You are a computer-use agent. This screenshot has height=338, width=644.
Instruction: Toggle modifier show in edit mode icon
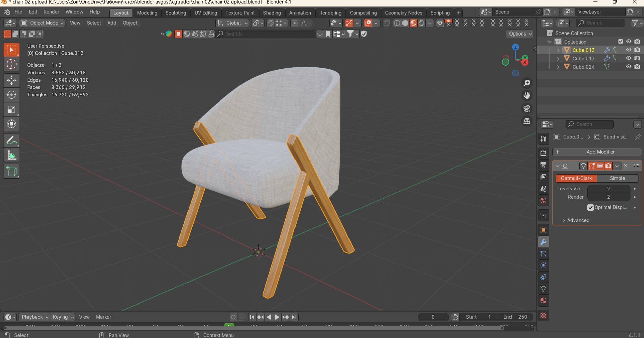[592, 166]
